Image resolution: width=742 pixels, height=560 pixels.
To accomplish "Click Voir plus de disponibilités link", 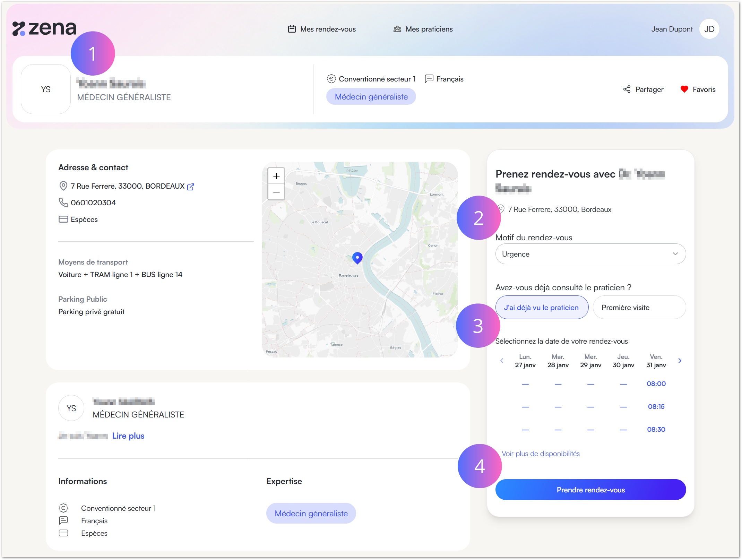I will tap(541, 454).
